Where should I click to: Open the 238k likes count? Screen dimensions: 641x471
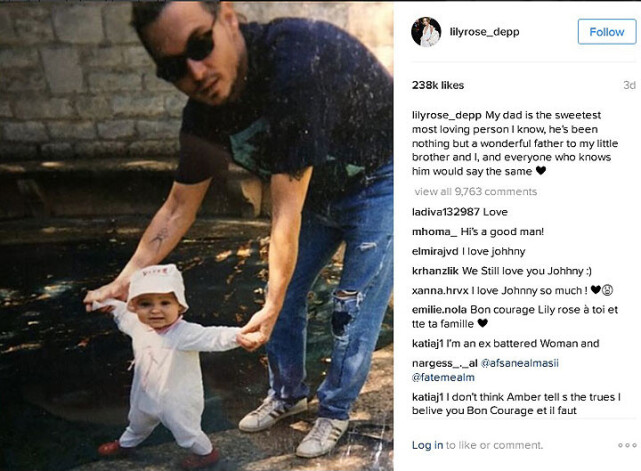pos(438,85)
